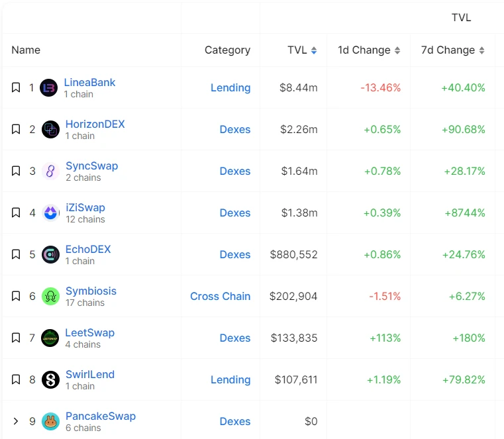This screenshot has height=439, width=504.
Task: Select the $880,552 TVL value
Action: pyautogui.click(x=293, y=254)
